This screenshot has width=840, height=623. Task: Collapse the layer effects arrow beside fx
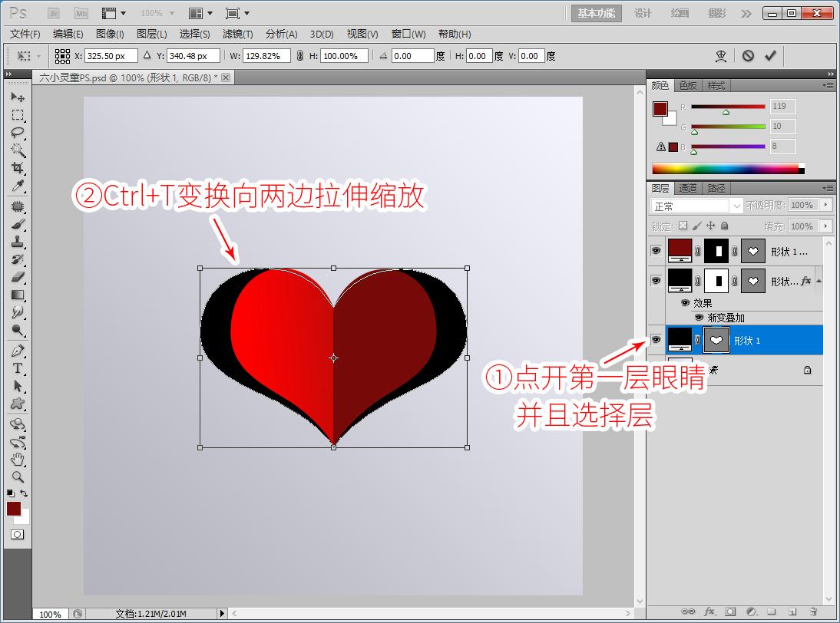click(819, 281)
